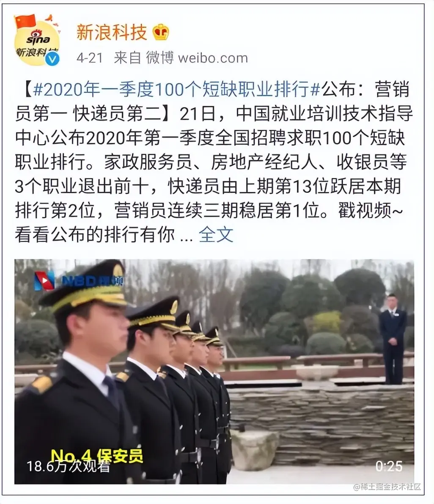Open hashtag #2020年一季度100个短缺职业排行#
Screen dimensions: 434x504
[176, 89]
